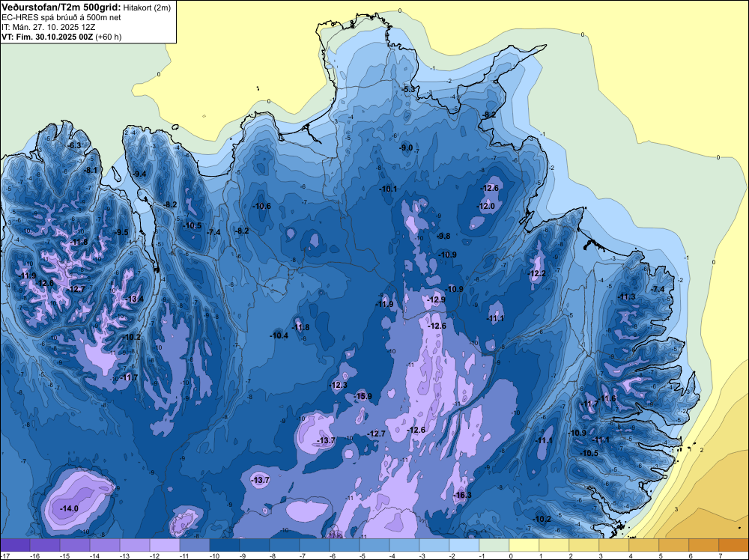Pick the legend swatch between -11 and -10
This screenshot has height=560, width=749.
click(x=195, y=545)
